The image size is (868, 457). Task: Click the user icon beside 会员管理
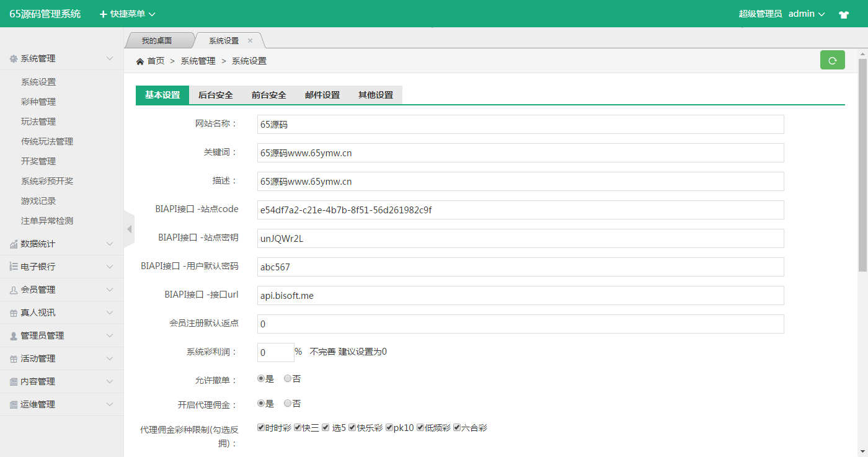[14, 290]
